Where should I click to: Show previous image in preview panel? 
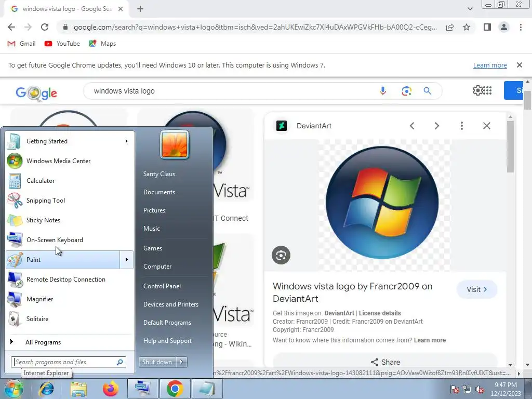(412, 126)
